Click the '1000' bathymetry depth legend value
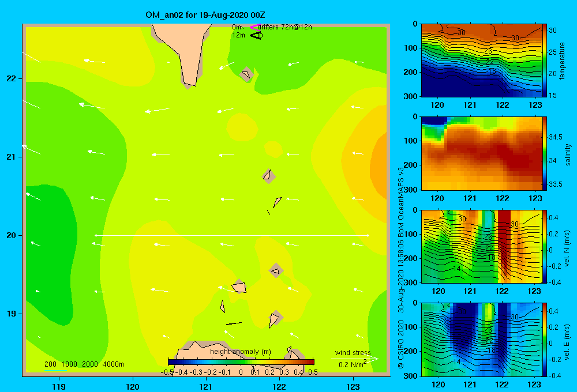Viewport: 577px width, 392px height. [69, 364]
